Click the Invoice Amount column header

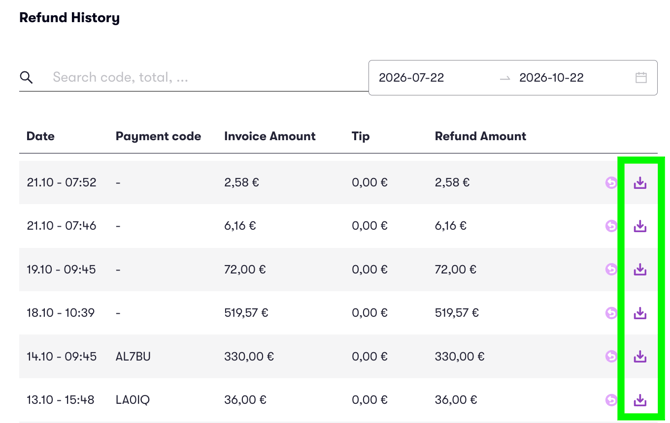(x=270, y=136)
